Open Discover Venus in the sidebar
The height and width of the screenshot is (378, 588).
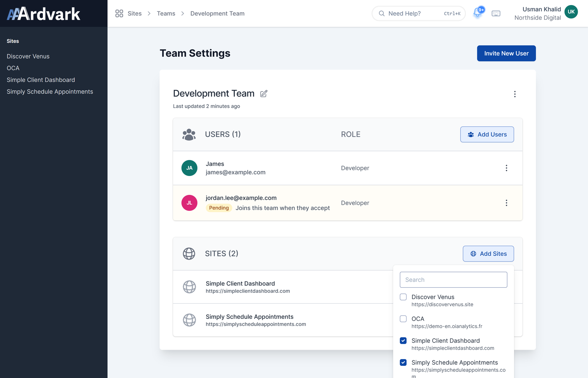click(x=28, y=56)
